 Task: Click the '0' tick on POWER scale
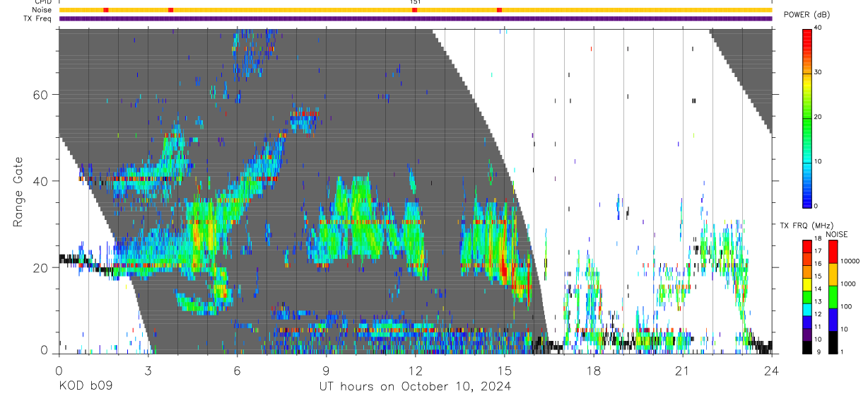pyautogui.click(x=817, y=206)
